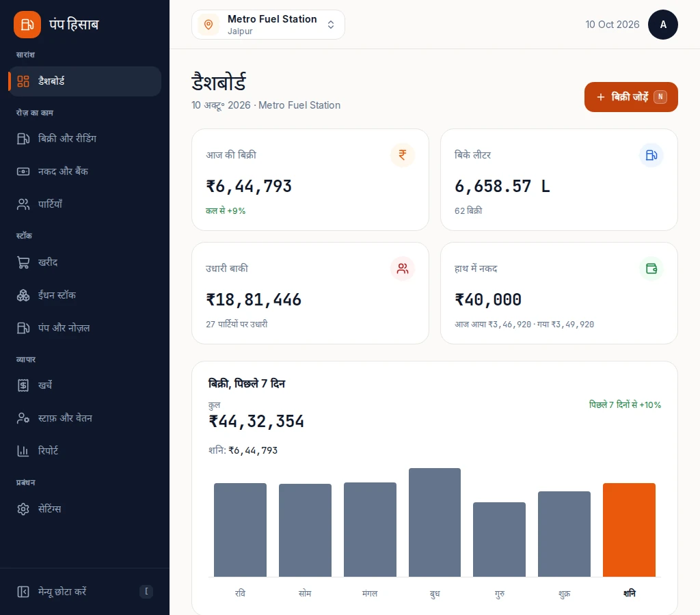Click the ₹18,81,446 उधारी value
700x615 pixels.
254,299
